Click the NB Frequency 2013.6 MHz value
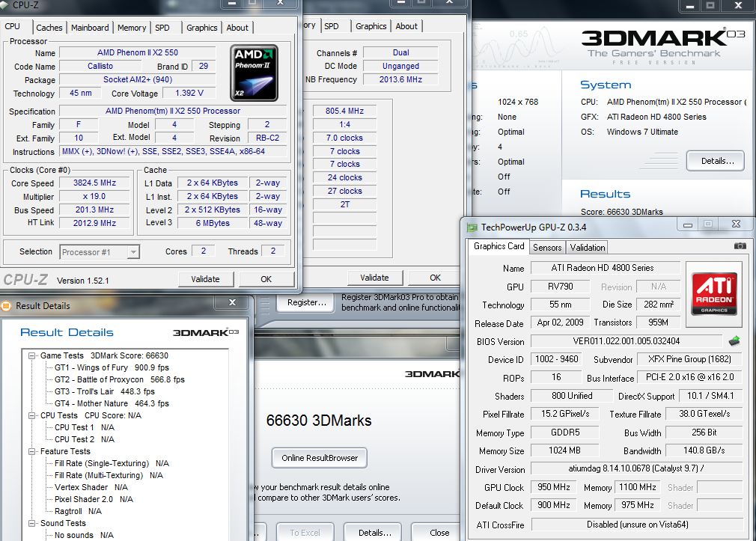 (400, 79)
